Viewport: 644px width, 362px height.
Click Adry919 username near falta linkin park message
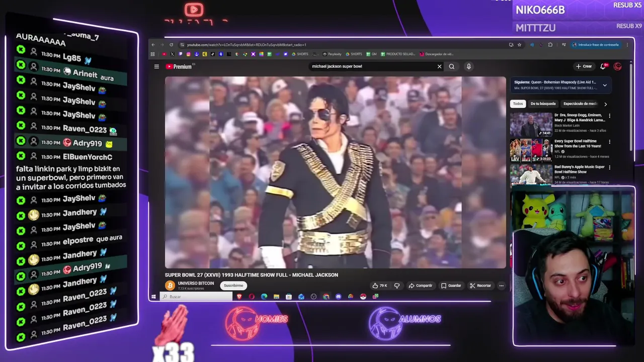88,143
